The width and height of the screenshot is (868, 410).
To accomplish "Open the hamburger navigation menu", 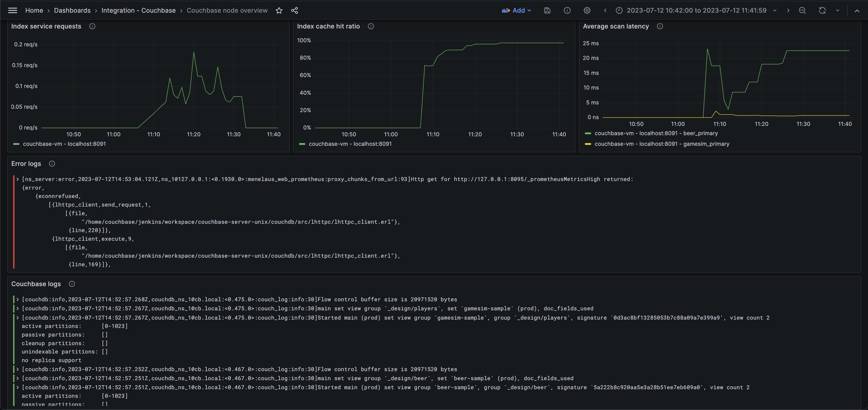I will (12, 10).
